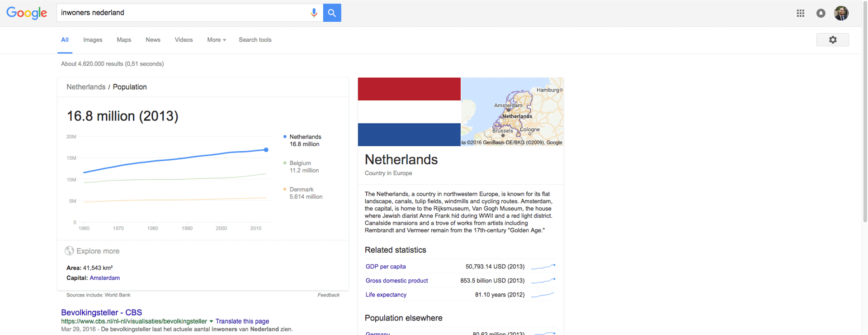
Task: Toggle Denmark series in population chart
Action: point(301,190)
